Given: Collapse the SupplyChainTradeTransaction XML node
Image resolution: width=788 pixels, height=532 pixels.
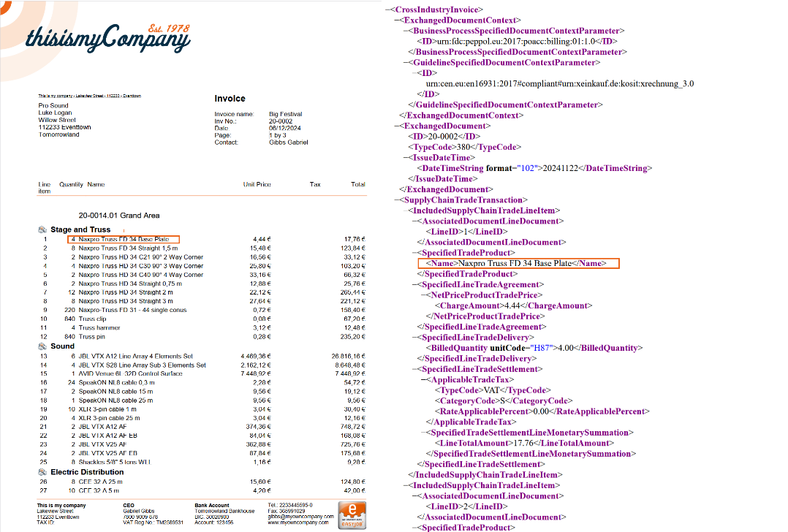Looking at the screenshot, I should (396, 199).
